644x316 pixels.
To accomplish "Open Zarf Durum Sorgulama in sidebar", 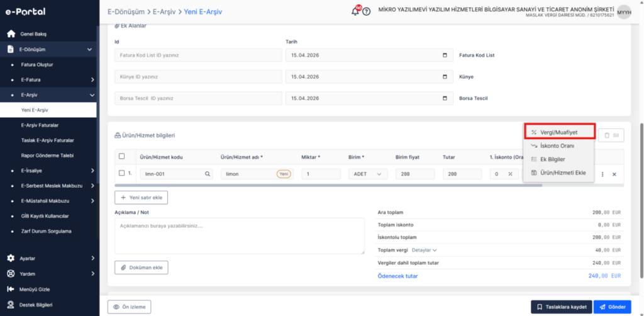I will point(46,232).
